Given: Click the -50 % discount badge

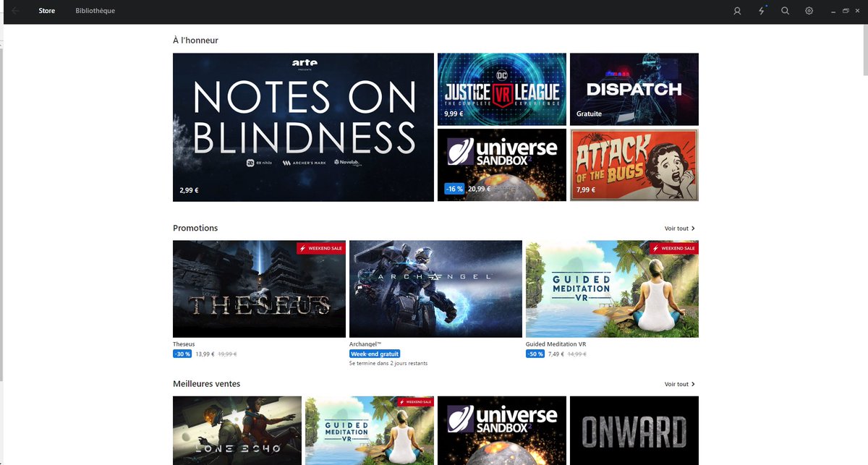Looking at the screenshot, I should pos(535,354).
